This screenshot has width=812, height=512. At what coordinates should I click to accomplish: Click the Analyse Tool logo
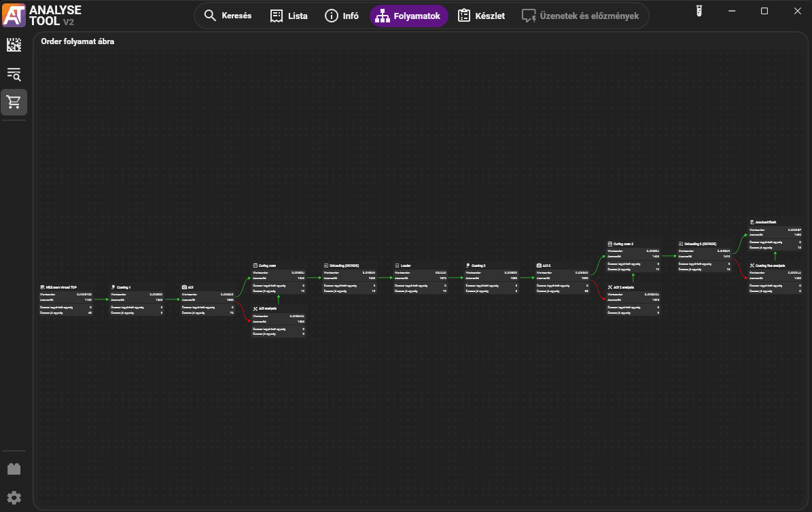[14, 14]
